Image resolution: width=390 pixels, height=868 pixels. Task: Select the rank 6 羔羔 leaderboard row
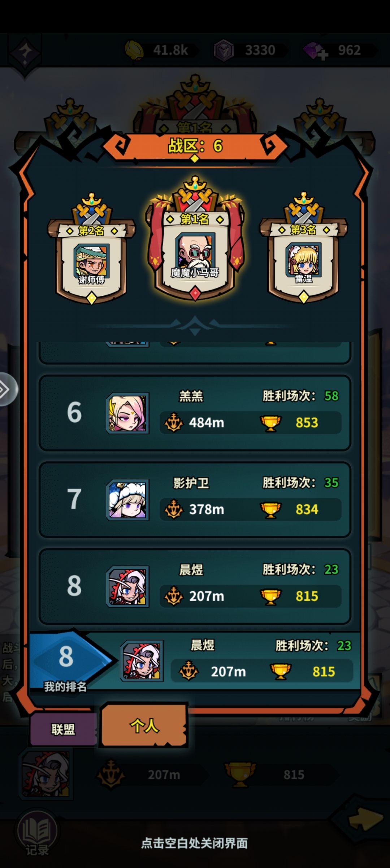(x=195, y=413)
